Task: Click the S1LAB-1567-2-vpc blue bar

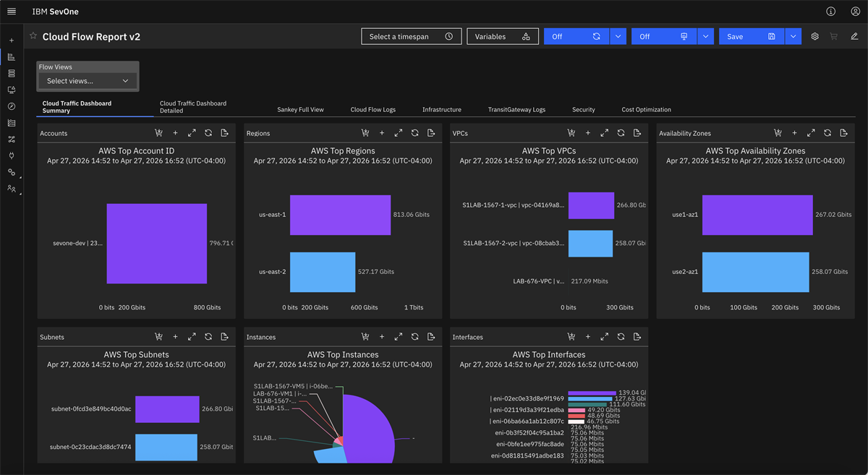Action: (x=590, y=244)
